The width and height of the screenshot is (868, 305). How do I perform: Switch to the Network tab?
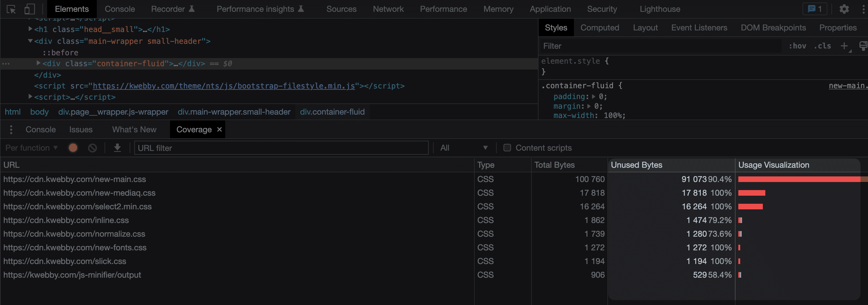click(x=388, y=9)
